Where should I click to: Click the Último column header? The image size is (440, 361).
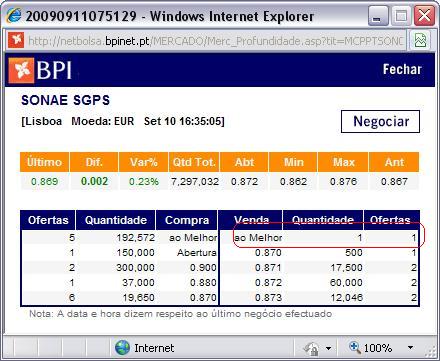coord(44,162)
